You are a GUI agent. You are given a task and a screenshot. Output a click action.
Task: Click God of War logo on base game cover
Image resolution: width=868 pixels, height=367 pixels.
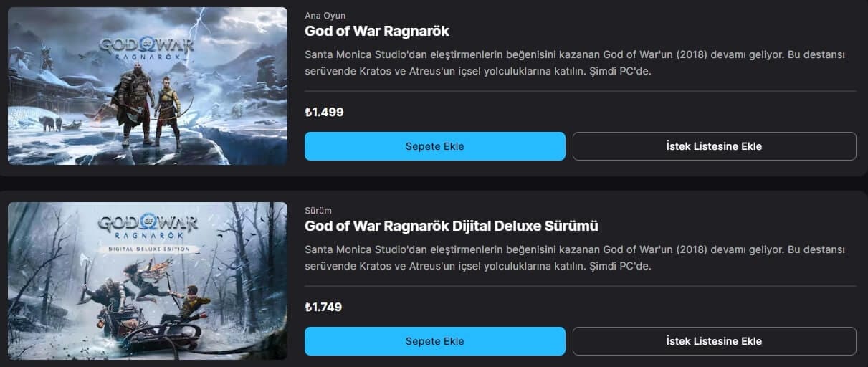click(x=146, y=47)
